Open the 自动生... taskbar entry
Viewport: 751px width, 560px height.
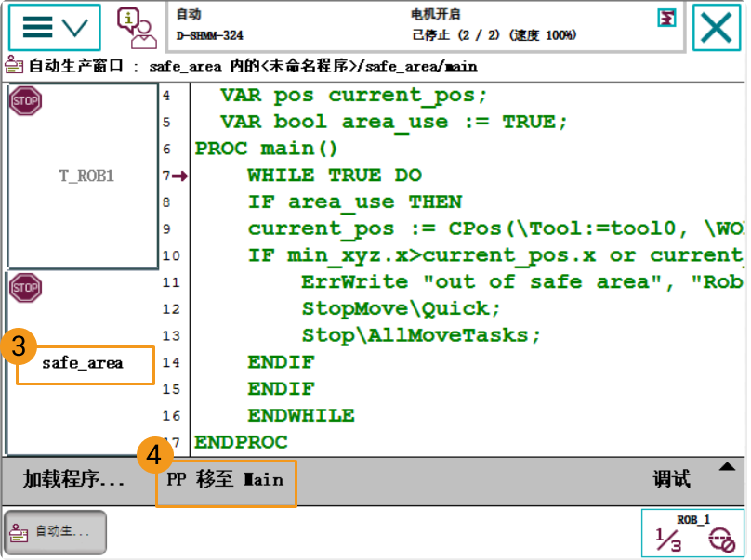tap(52, 532)
